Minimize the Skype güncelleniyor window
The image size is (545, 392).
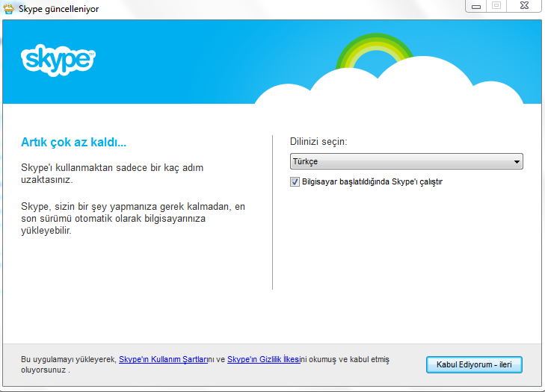click(475, 6)
